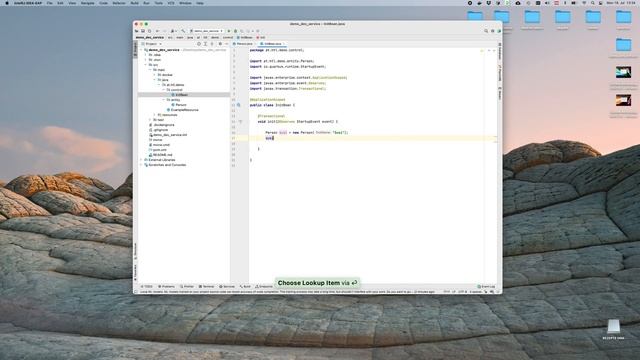This screenshot has height=360, width=640.
Task: Open the run configuration dropdown demo_dev_service
Action: 207,31
